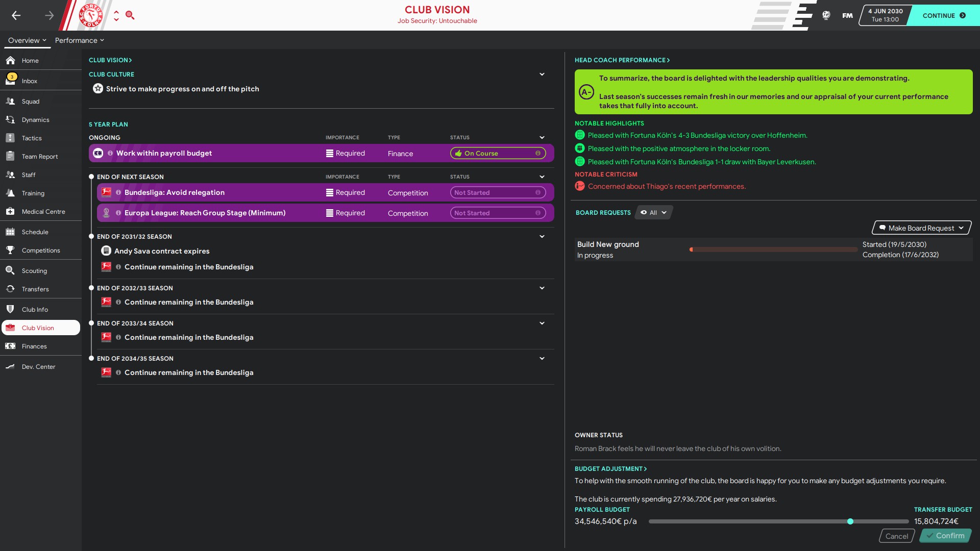This screenshot has height=551, width=980.
Task: Click the back navigation arrow
Action: [16, 15]
